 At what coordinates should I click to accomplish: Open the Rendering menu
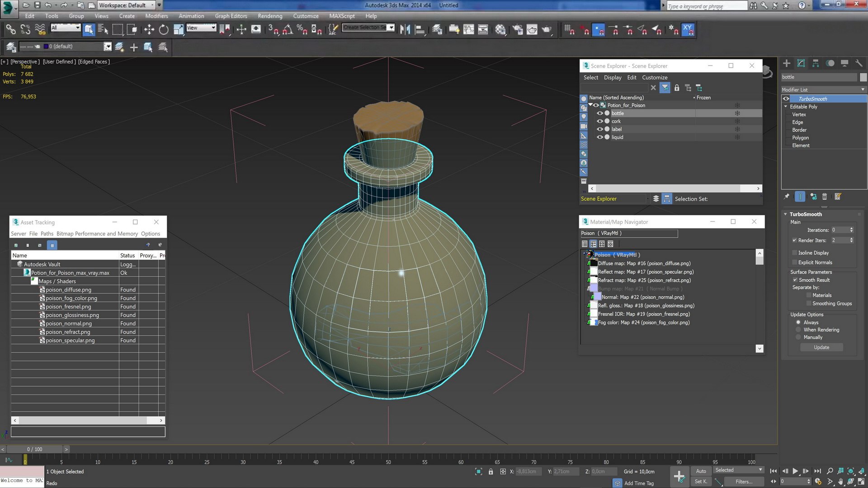click(x=269, y=16)
